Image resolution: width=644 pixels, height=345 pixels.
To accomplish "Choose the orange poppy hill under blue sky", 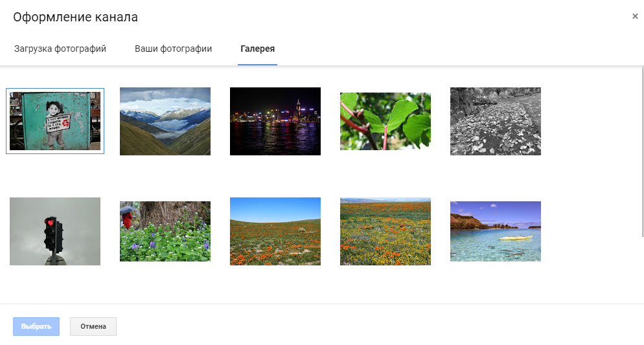I will [275, 231].
